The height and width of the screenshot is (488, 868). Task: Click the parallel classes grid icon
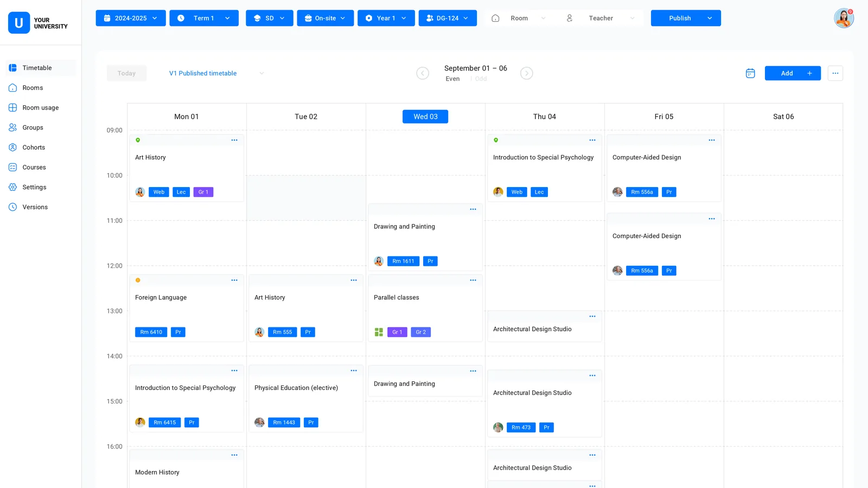coord(379,332)
